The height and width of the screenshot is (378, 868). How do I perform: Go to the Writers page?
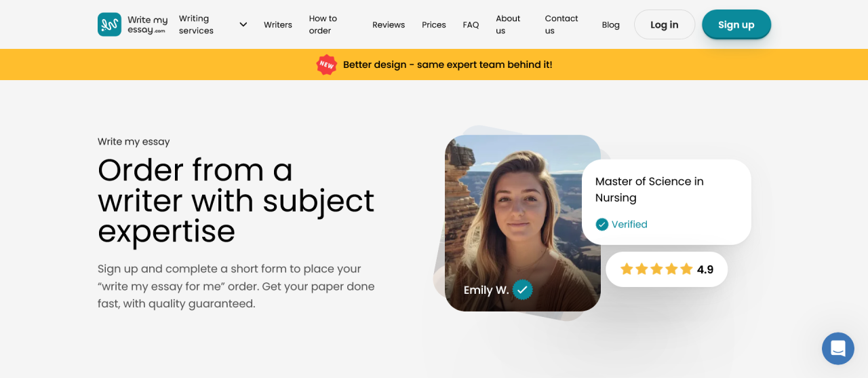pos(278,24)
